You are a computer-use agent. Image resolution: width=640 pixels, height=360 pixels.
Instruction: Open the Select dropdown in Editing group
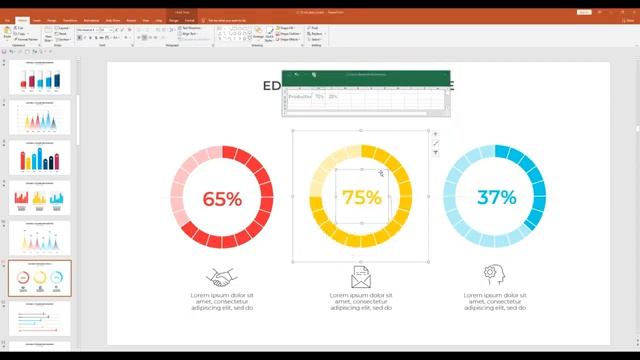[314, 40]
